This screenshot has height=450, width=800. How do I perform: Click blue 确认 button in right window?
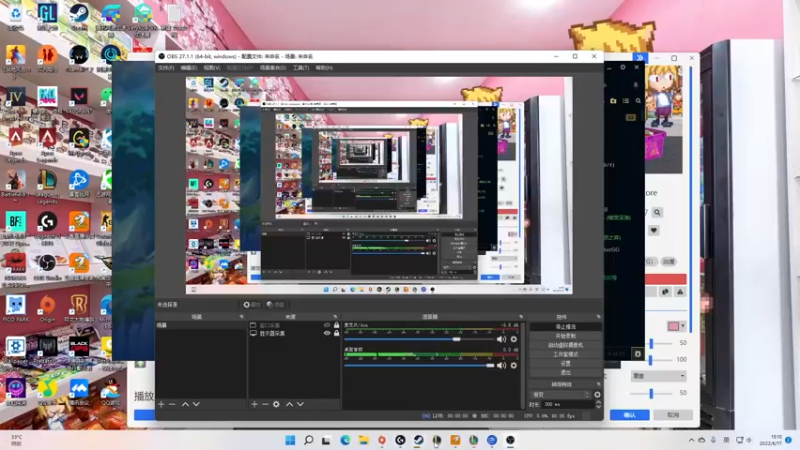pos(630,415)
